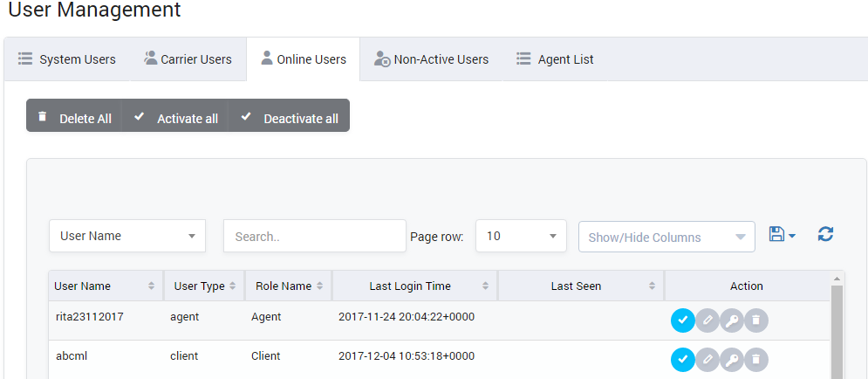Click the key icon for rita23112017
The height and width of the screenshot is (379, 868).
(x=732, y=320)
